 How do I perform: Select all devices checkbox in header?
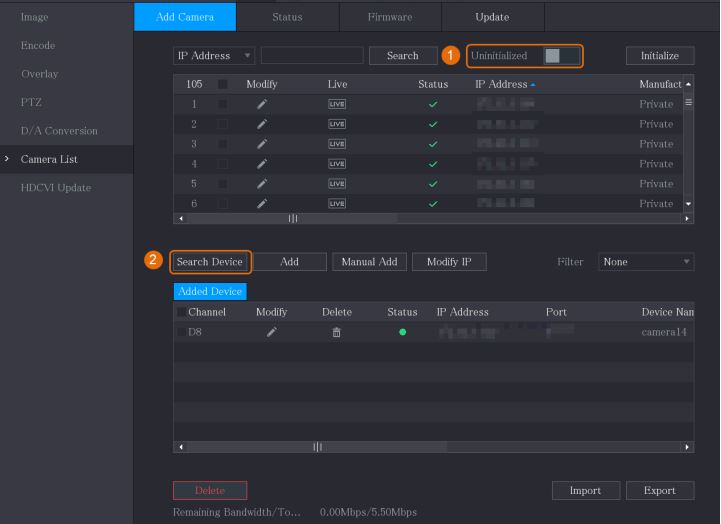(x=223, y=84)
